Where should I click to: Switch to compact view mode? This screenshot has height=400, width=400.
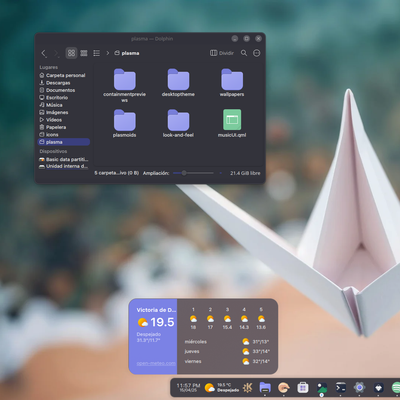84,53
